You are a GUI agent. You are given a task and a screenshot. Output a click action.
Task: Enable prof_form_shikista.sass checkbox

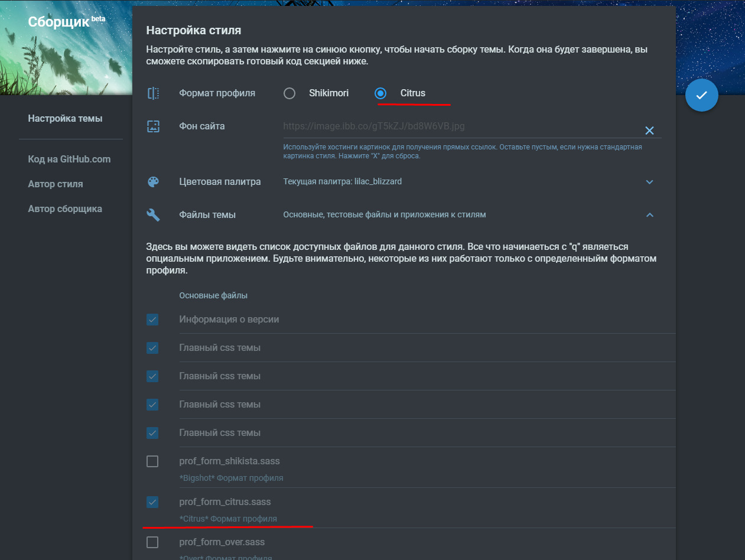point(152,461)
